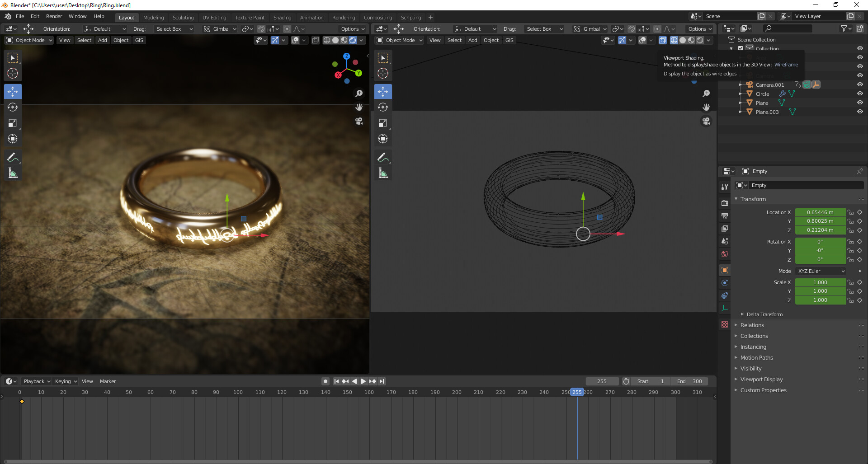Open the World properties tab
The width and height of the screenshot is (868, 464).
coord(725,254)
